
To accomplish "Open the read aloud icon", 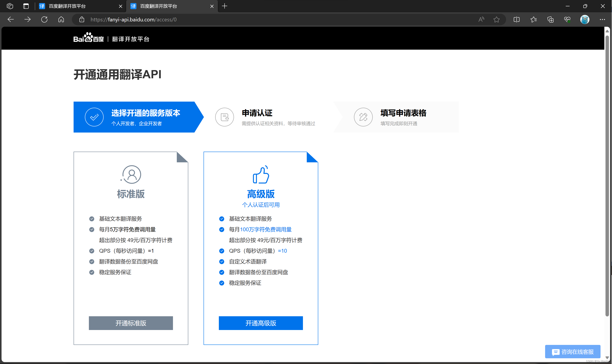I will [x=481, y=19].
